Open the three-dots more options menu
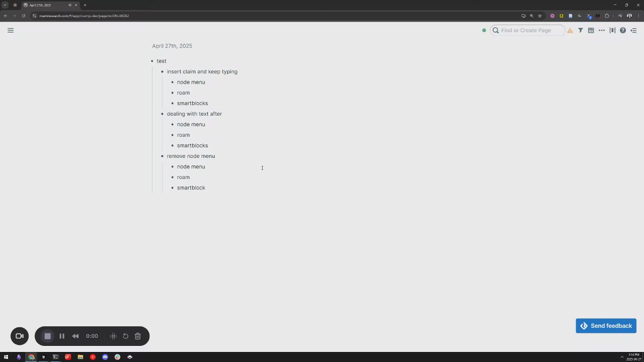Screen dimensions: 644x362 click(602, 30)
